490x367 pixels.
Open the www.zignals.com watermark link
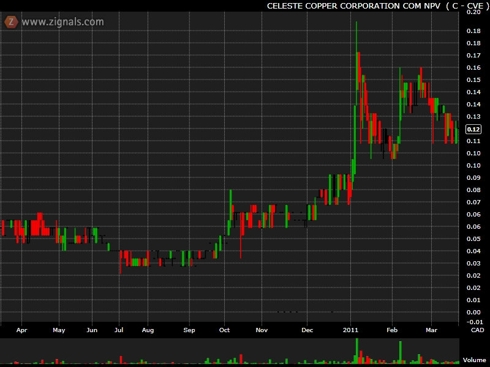pos(63,22)
